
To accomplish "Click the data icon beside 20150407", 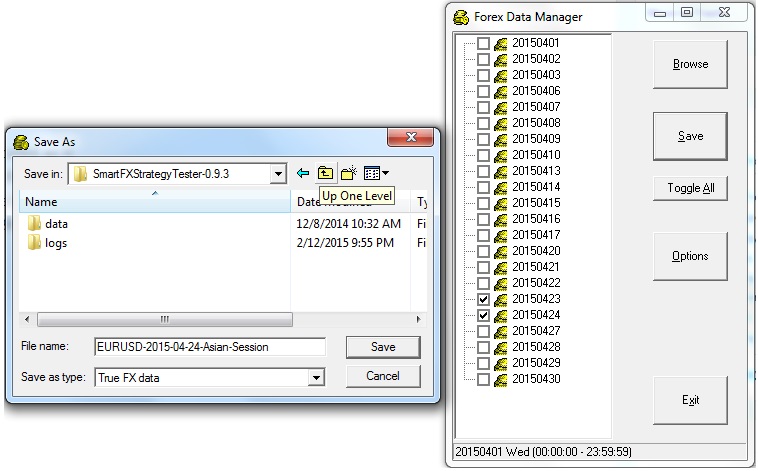I will click(x=501, y=107).
